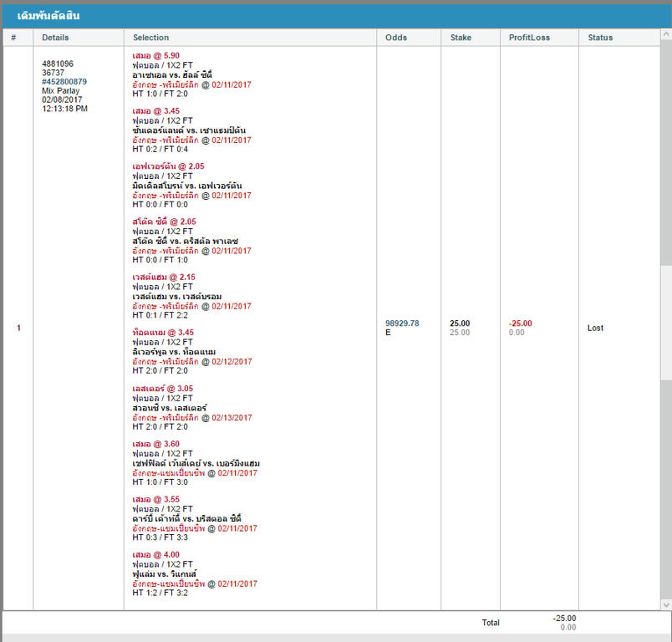Click the blue panel title header
This screenshot has width=672, height=642.
(337, 16)
